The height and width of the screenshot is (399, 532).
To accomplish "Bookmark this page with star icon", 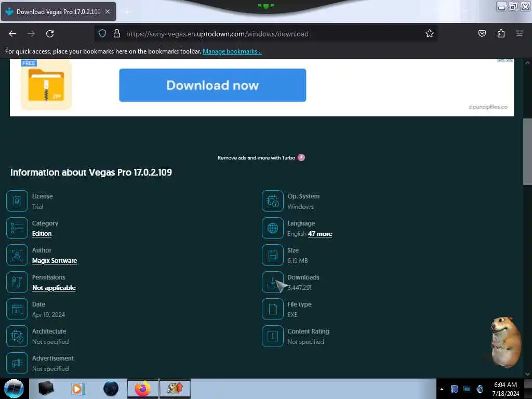I will pos(430,33).
